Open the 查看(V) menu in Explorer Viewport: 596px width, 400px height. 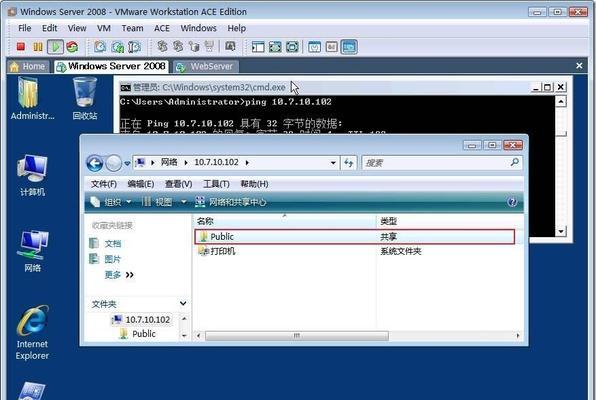coord(178,184)
